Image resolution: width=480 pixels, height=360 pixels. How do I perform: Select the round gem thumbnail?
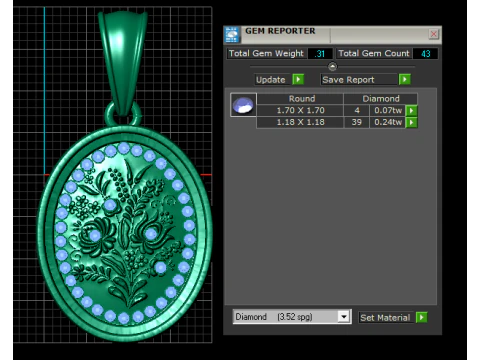(243, 105)
